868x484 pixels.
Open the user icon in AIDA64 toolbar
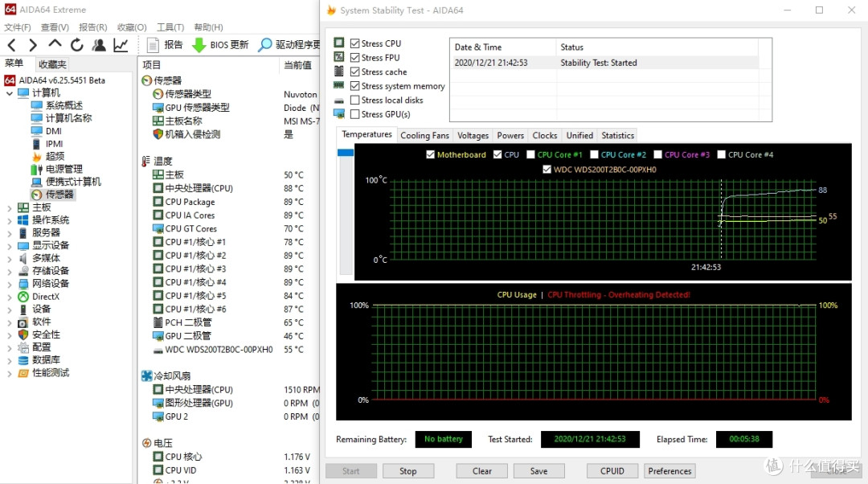[99, 45]
